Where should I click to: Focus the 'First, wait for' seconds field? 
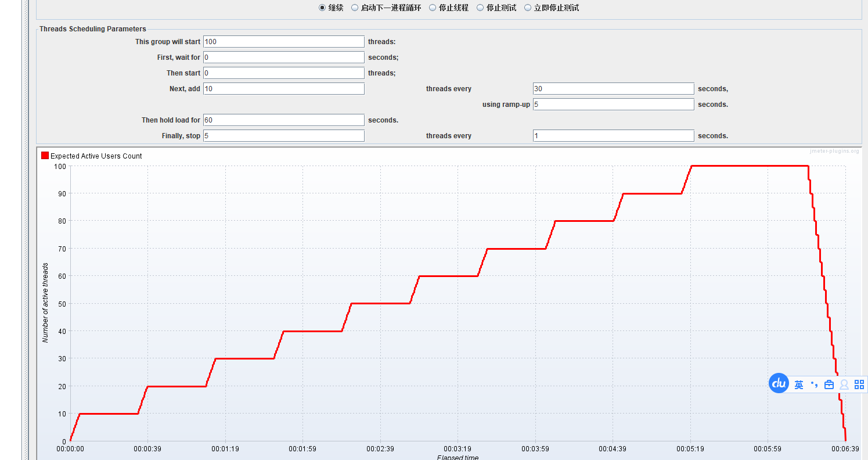coord(283,57)
